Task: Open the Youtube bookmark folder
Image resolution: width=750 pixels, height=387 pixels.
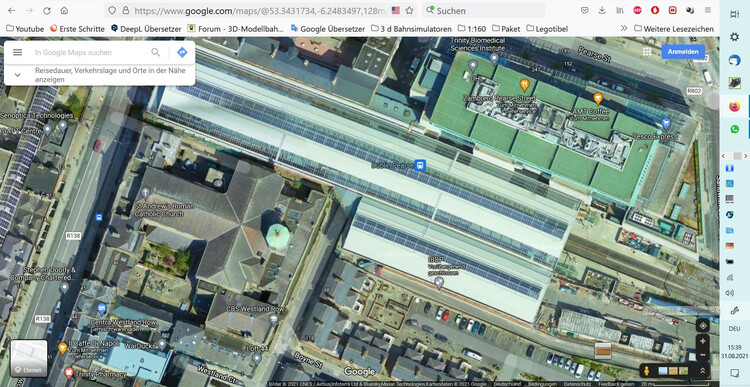Action: coord(25,29)
